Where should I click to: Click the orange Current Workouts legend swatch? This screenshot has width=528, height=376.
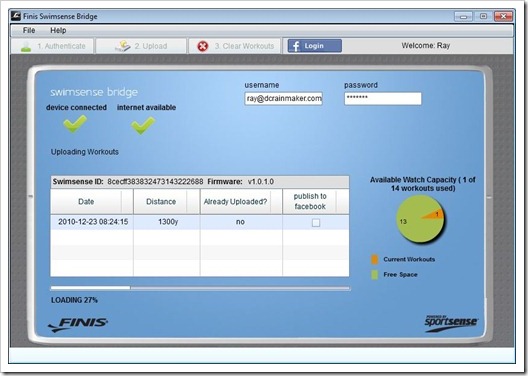tap(374, 259)
